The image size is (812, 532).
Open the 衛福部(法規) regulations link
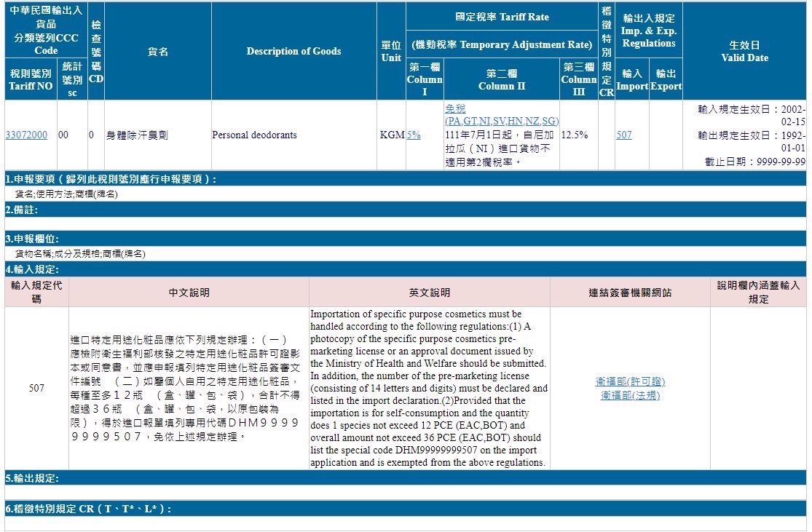[x=630, y=395]
